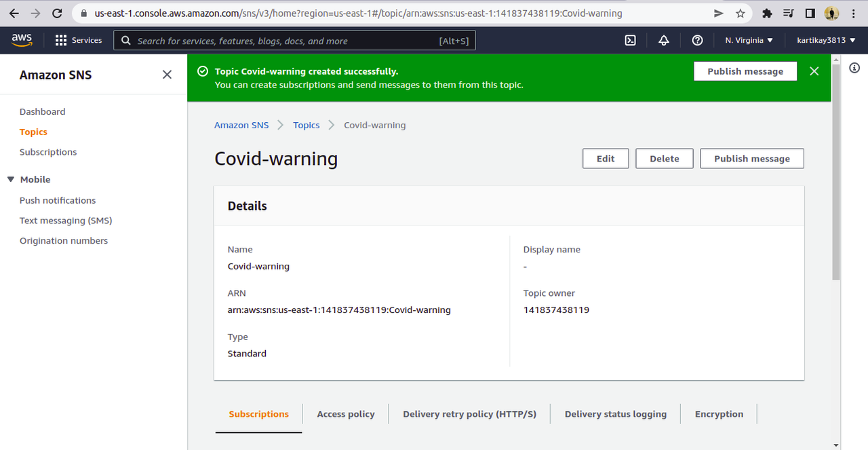Click the Topics breadcrumb link
This screenshot has height=450, width=868.
coord(307,125)
